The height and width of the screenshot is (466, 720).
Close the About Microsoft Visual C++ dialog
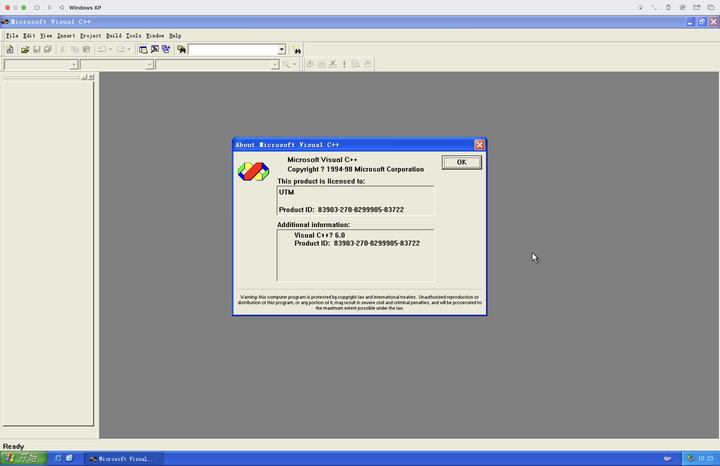tap(479, 145)
